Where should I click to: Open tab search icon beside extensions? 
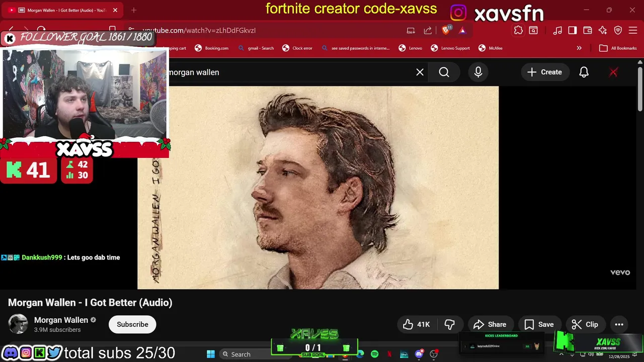pos(533,30)
